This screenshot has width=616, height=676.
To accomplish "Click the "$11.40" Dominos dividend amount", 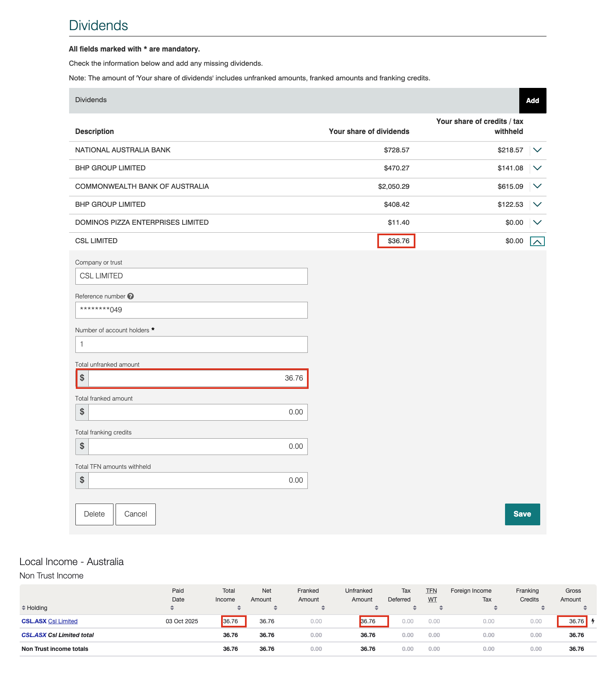I will click(399, 222).
